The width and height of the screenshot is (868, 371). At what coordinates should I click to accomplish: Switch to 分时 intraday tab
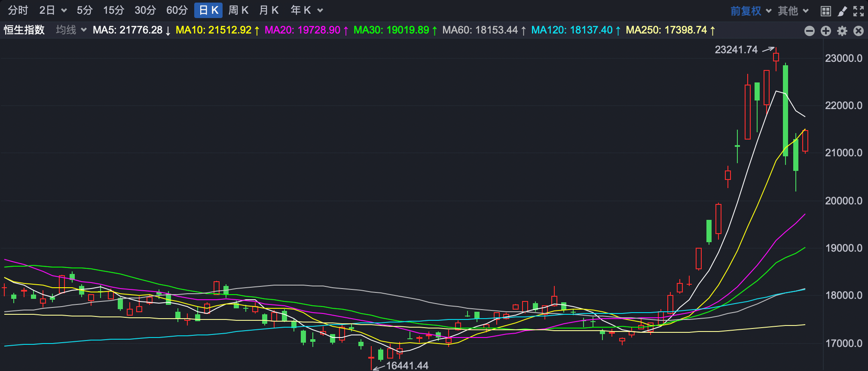(x=18, y=10)
